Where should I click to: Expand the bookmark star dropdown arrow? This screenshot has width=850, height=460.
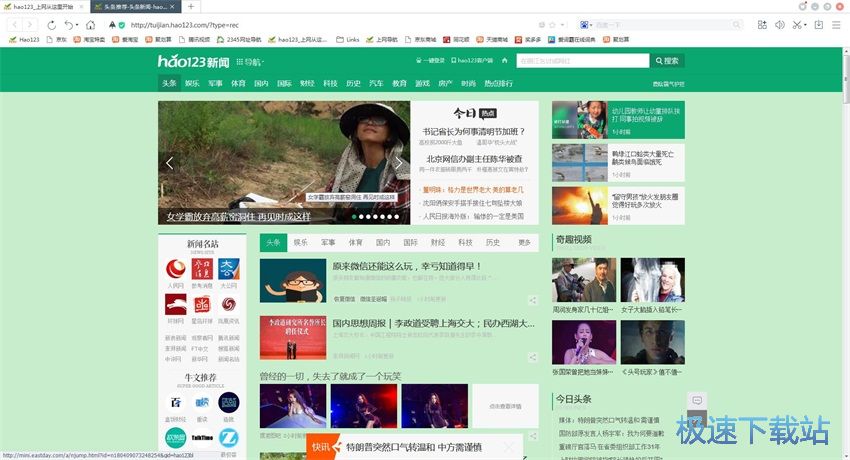tap(562, 25)
